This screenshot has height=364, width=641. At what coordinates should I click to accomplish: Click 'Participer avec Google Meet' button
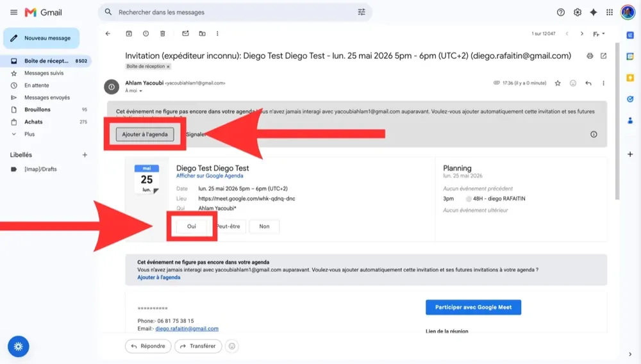[x=473, y=307]
